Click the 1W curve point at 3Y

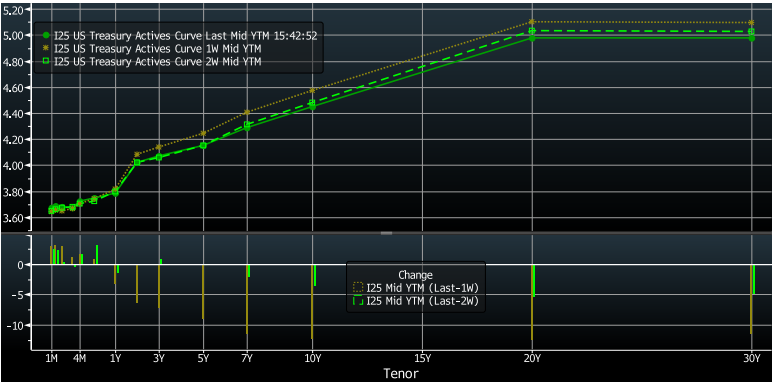pos(159,147)
